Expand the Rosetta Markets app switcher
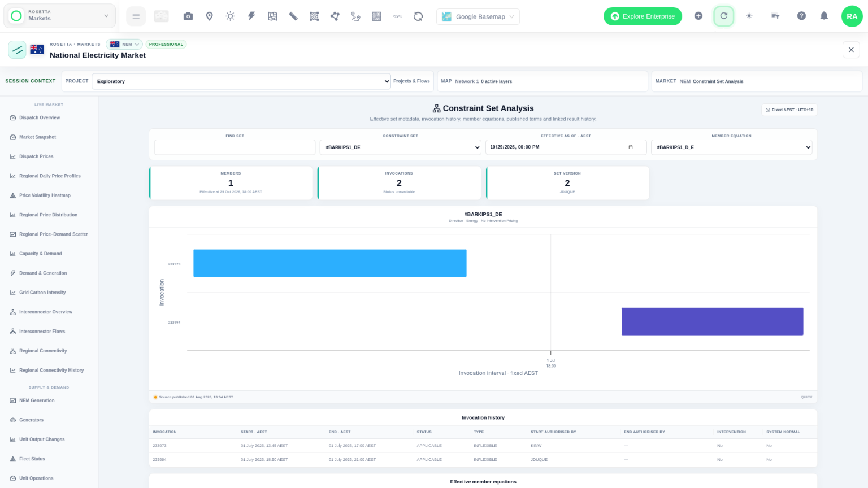Screen dimensions: 868x488 (x=60, y=16)
